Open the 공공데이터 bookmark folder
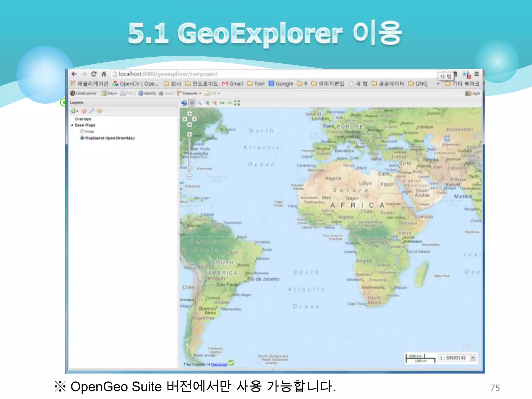This screenshot has height=399, width=532. 388,84
